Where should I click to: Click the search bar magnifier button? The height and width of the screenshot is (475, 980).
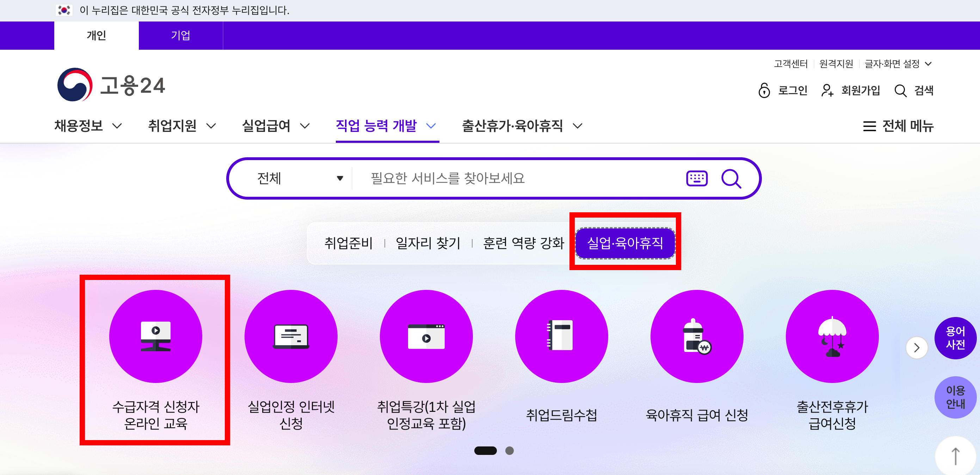[x=731, y=178]
